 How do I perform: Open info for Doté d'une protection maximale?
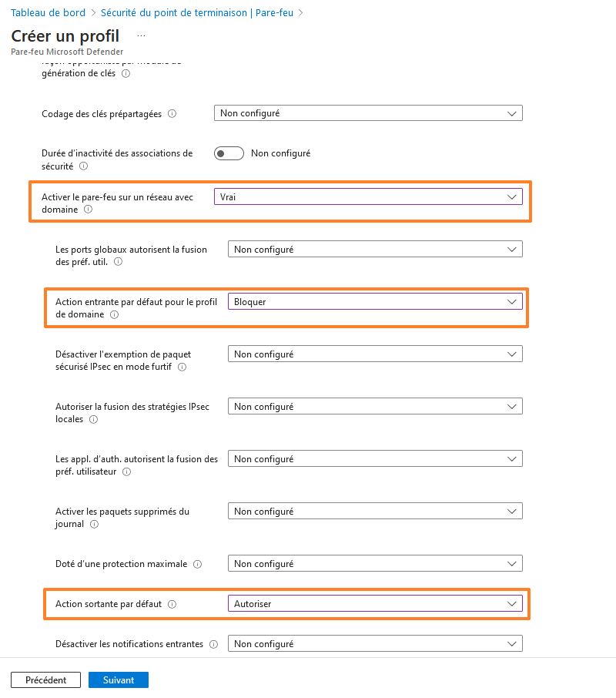click(197, 564)
